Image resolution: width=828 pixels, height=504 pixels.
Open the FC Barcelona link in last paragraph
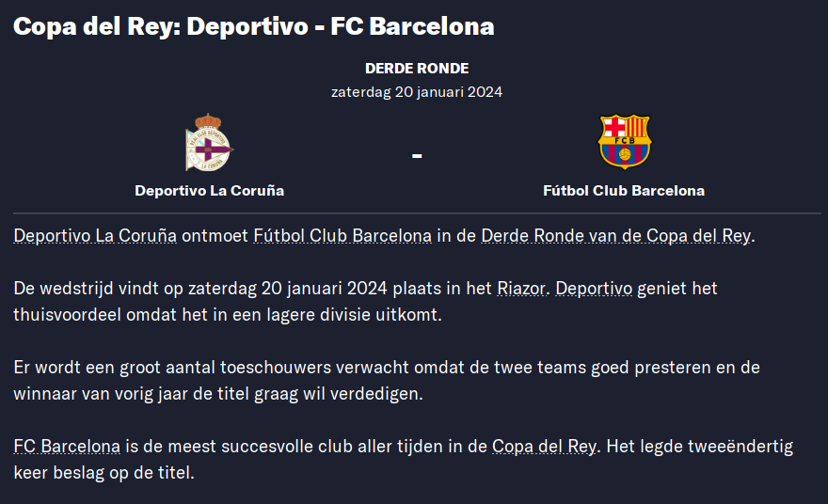pos(67,447)
